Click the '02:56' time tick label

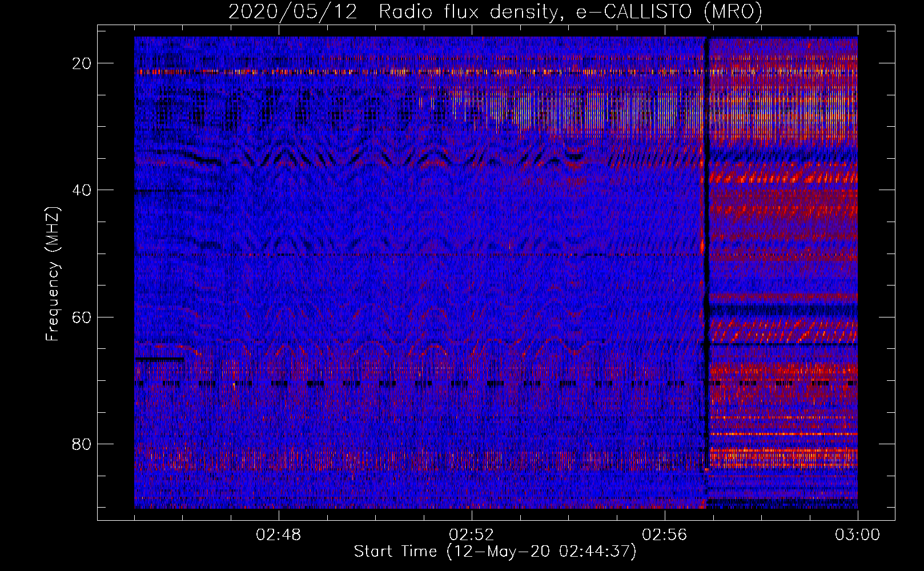(x=665, y=535)
